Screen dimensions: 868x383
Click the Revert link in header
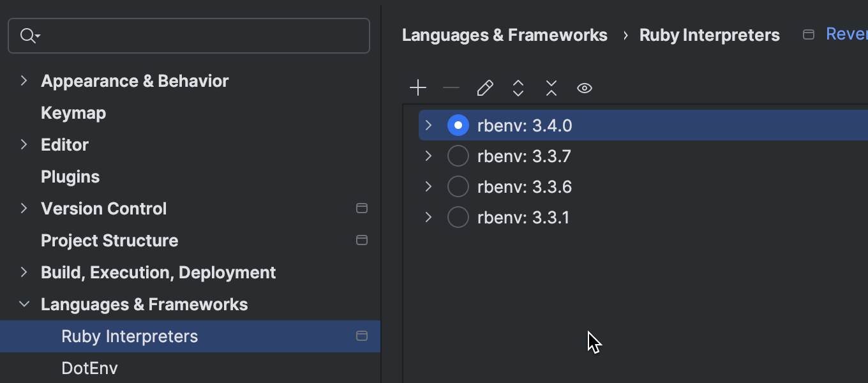[846, 34]
